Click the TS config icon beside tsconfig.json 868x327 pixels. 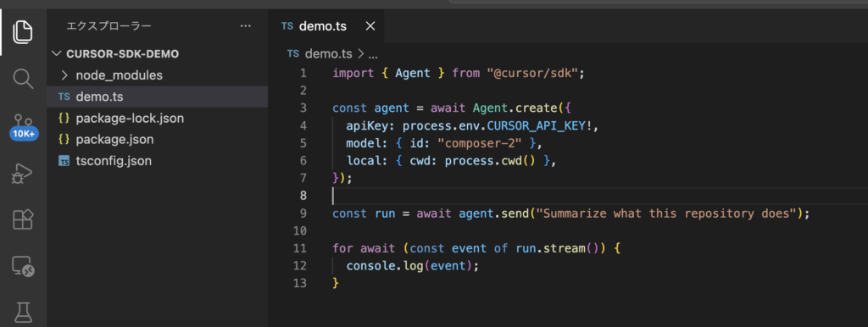[x=64, y=162]
